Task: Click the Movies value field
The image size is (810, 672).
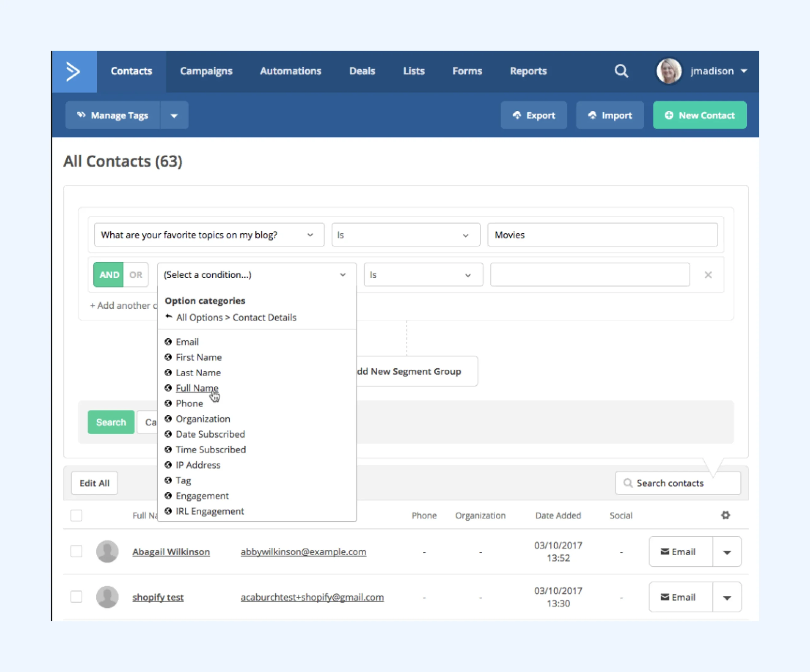Action: click(602, 235)
